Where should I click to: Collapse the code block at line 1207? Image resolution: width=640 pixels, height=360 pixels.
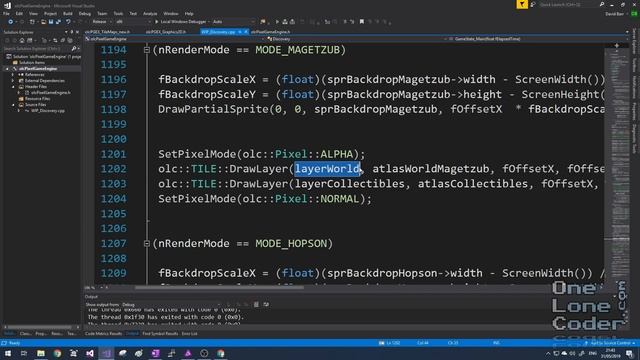(147, 244)
